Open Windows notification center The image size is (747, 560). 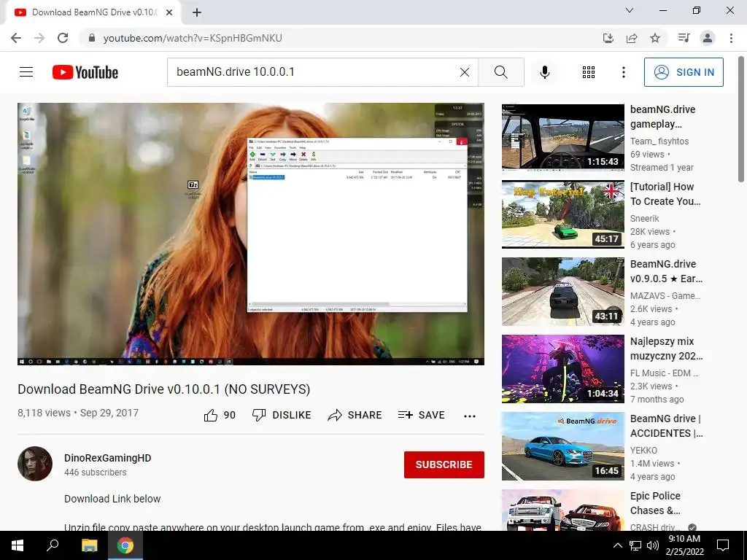[x=723, y=545]
